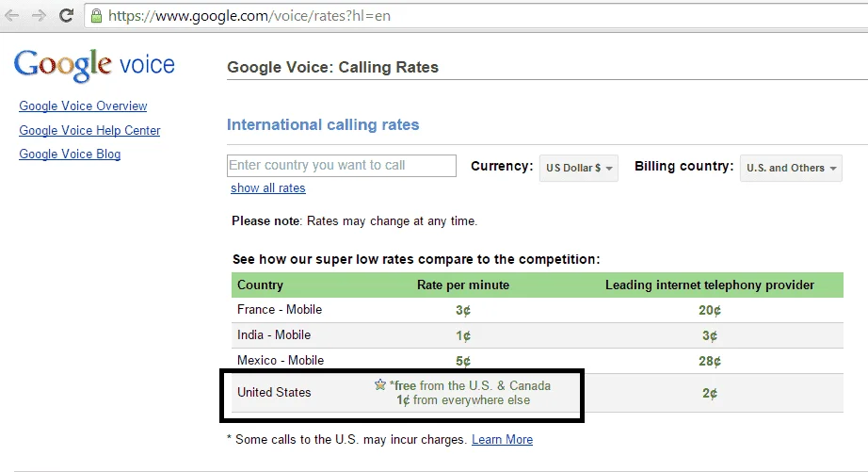This screenshot has width=868, height=472.
Task: Click the 20¢ competitor rate for France
Action: [710, 310]
